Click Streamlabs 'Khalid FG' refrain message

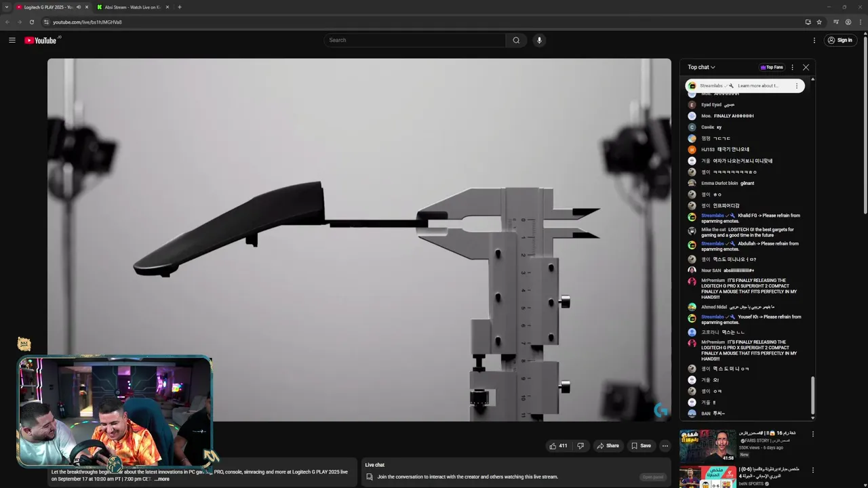click(751, 218)
